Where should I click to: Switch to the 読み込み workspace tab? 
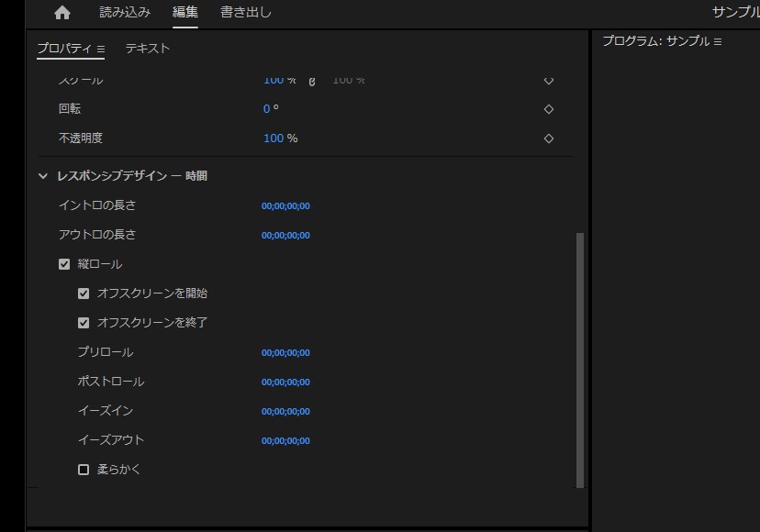125,13
